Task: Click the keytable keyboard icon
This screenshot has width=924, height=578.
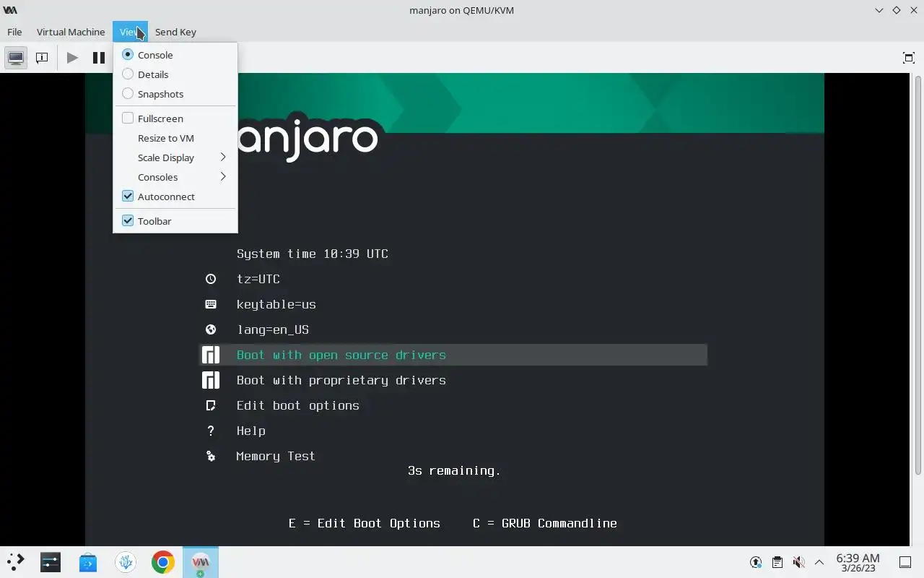Action: pos(211,304)
